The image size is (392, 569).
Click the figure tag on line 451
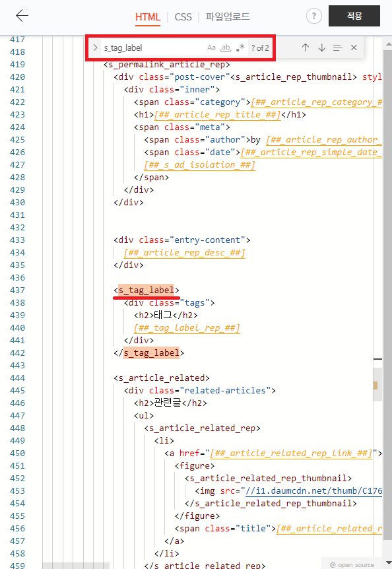195,466
